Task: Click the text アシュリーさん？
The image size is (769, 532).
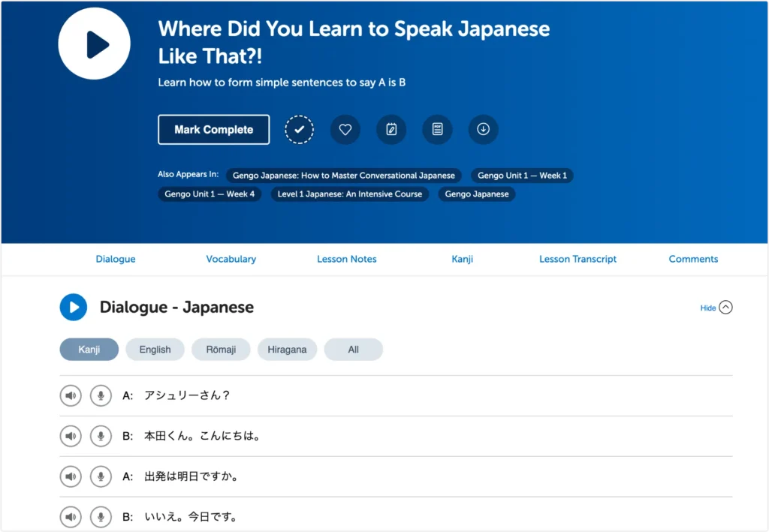Action: [187, 395]
